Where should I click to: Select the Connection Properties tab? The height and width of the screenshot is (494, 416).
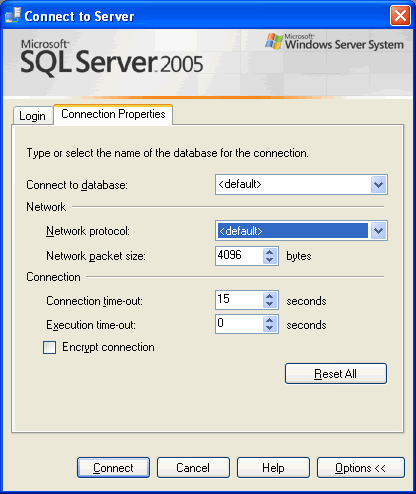pos(113,114)
